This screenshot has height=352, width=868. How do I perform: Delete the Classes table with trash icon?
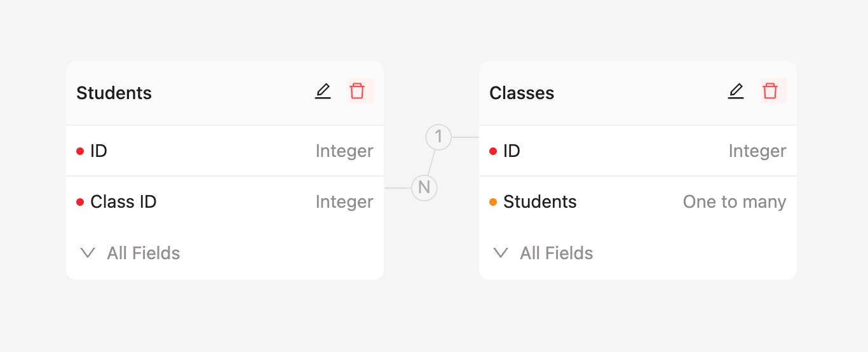pos(770,91)
